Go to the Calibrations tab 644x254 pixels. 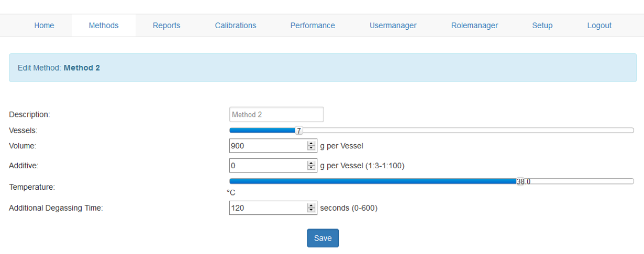235,25
